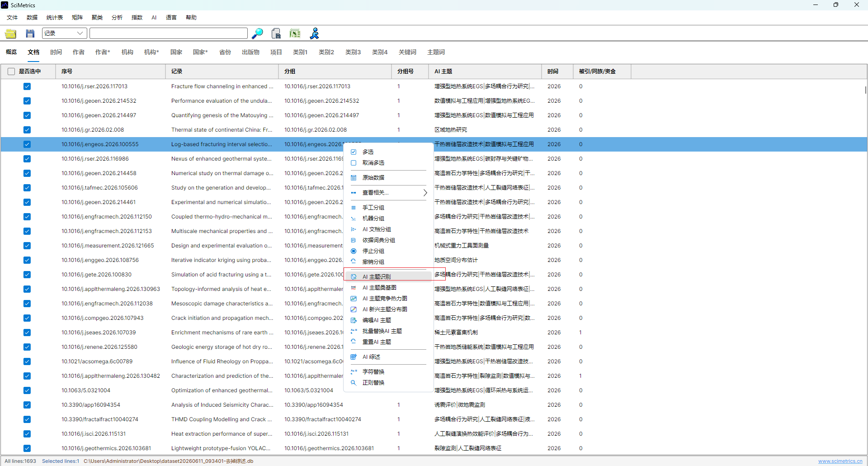
Task: Open the folder icon in the toolbar
Action: [x=10, y=33]
